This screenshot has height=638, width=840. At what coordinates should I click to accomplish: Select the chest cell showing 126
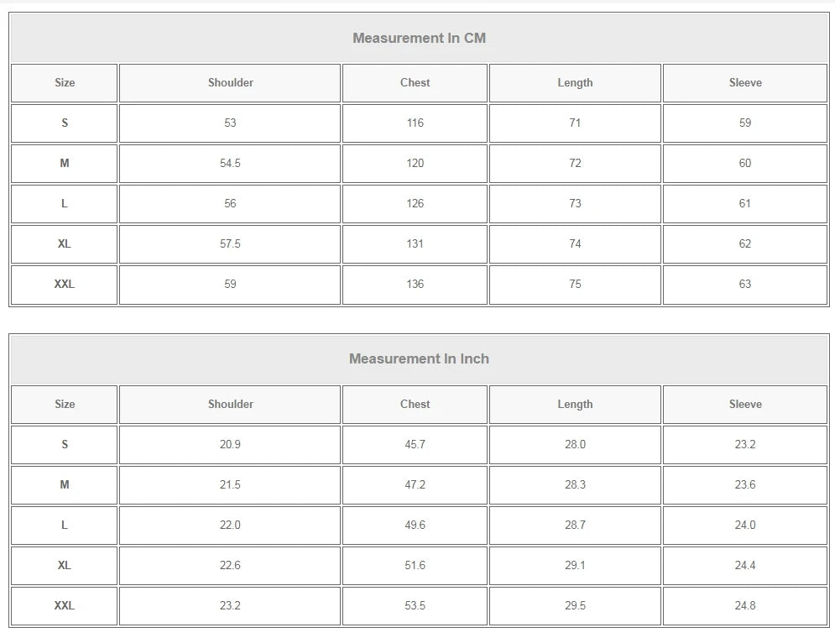(415, 203)
